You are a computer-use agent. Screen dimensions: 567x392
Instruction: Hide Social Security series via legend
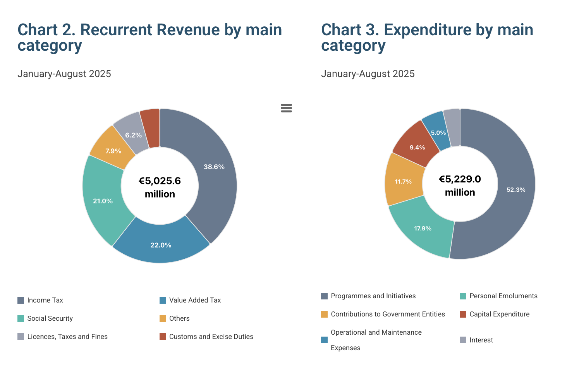point(50,318)
